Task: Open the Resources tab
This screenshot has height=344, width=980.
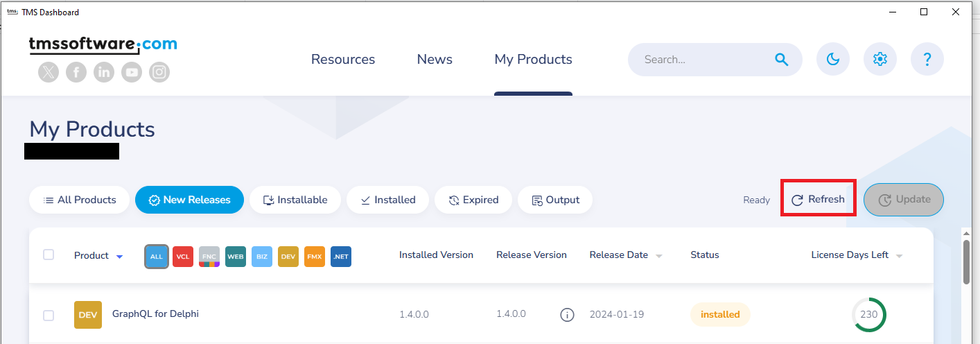Action: pos(343,60)
